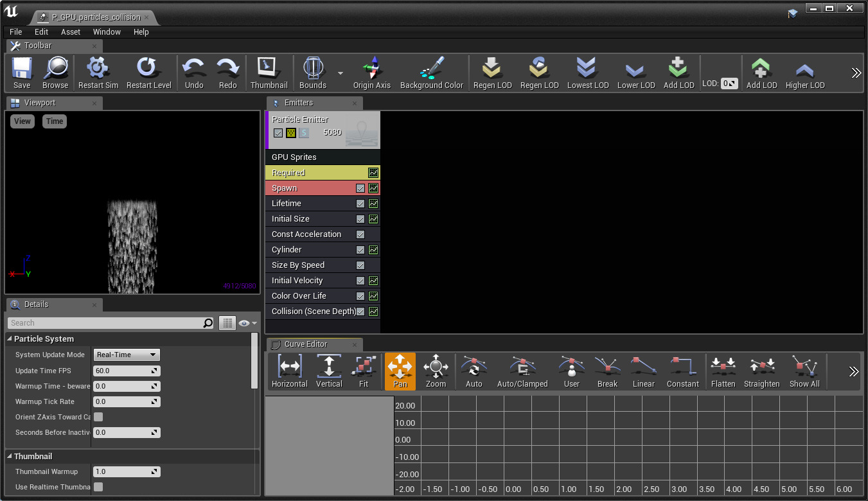Toggle the Orient ZAxis Toward Camera checkbox
This screenshot has height=501, width=868.
[98, 417]
